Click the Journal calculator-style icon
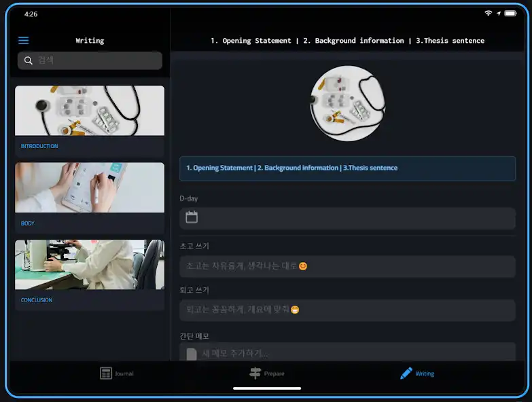The width and height of the screenshot is (532, 402). click(106, 373)
